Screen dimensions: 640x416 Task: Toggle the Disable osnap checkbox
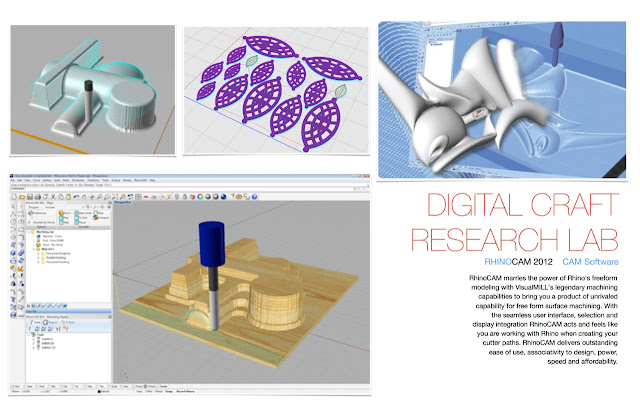157,387
